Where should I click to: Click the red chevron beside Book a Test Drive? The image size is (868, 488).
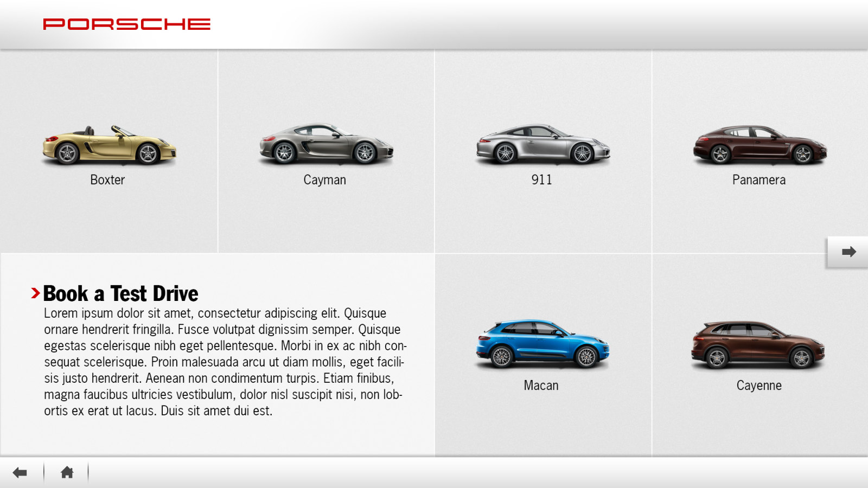pos(36,293)
